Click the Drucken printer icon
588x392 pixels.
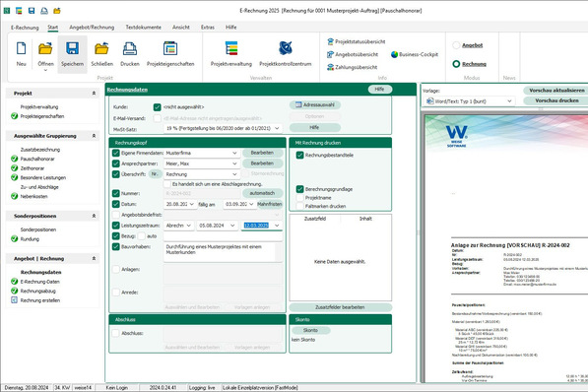(x=130, y=48)
